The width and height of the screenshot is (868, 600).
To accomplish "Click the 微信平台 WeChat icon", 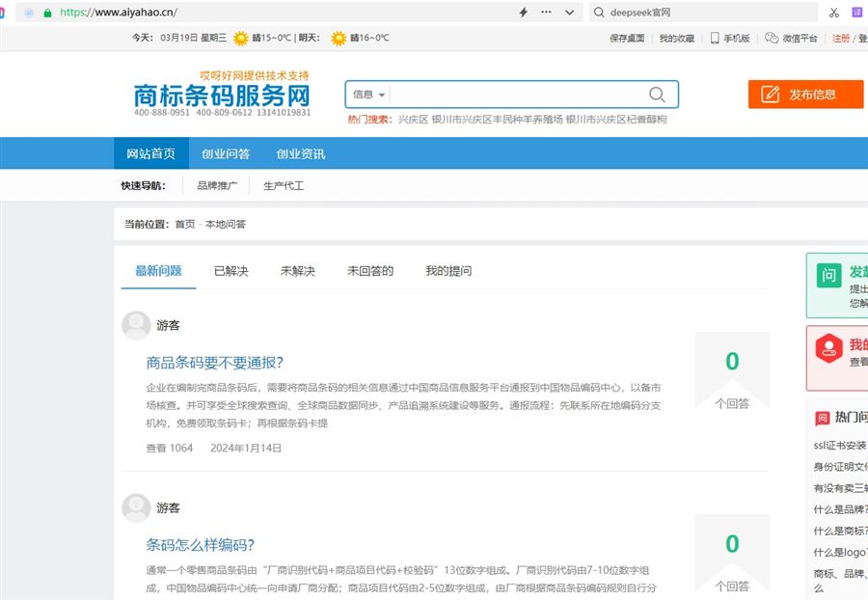I will pyautogui.click(x=772, y=39).
